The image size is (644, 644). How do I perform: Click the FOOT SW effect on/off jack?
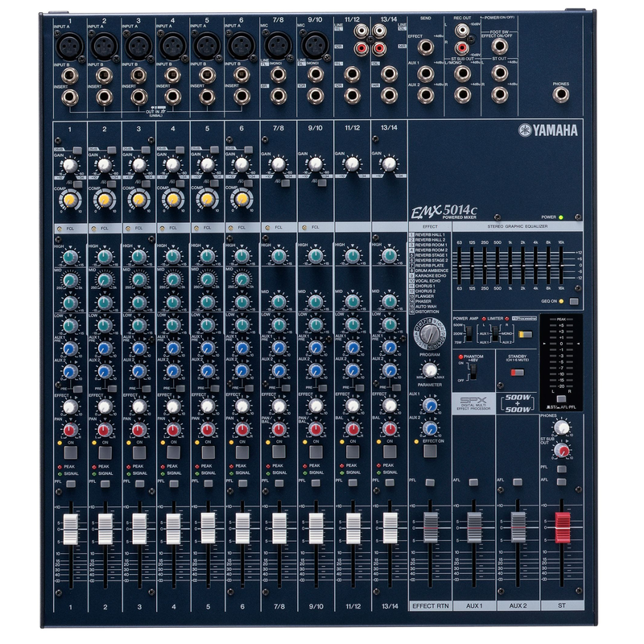(499, 47)
